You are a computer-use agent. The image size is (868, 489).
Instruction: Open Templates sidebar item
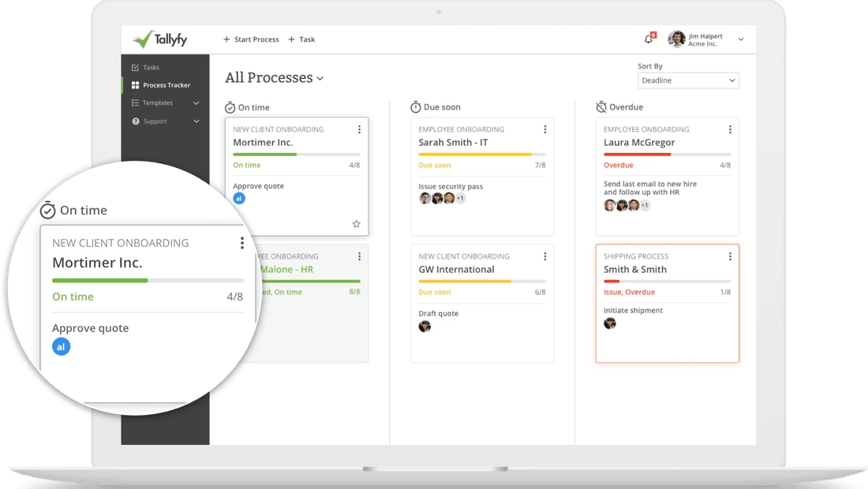tap(157, 103)
